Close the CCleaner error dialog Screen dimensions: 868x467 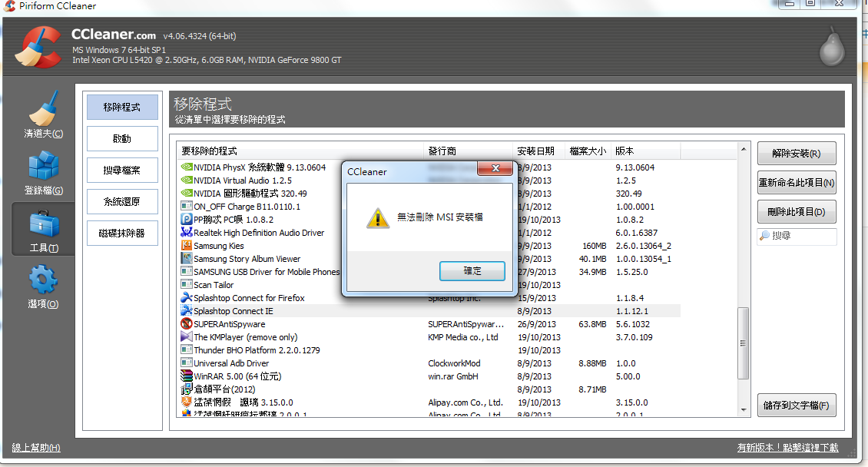point(495,168)
